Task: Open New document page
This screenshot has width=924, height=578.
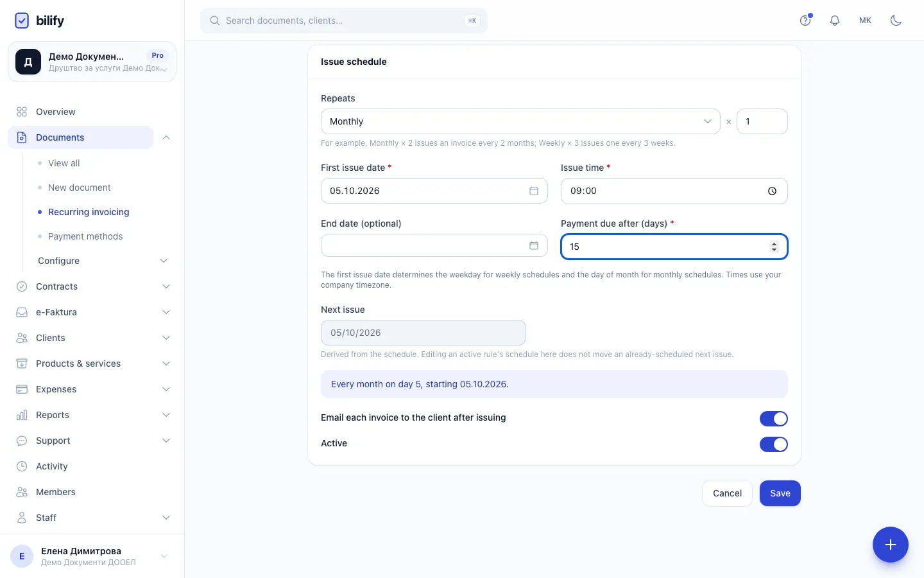Action: [80, 188]
